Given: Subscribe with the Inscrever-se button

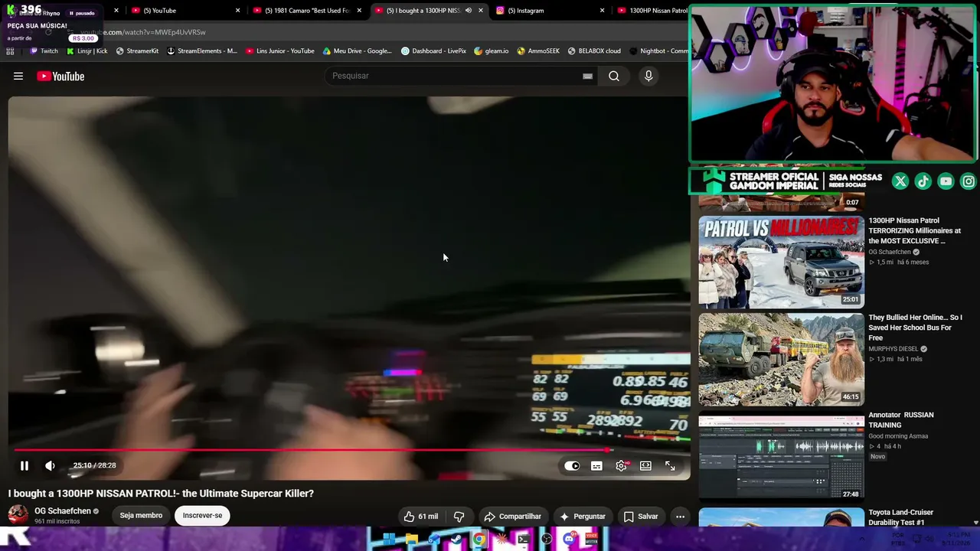Looking at the screenshot, I should 202,515.
